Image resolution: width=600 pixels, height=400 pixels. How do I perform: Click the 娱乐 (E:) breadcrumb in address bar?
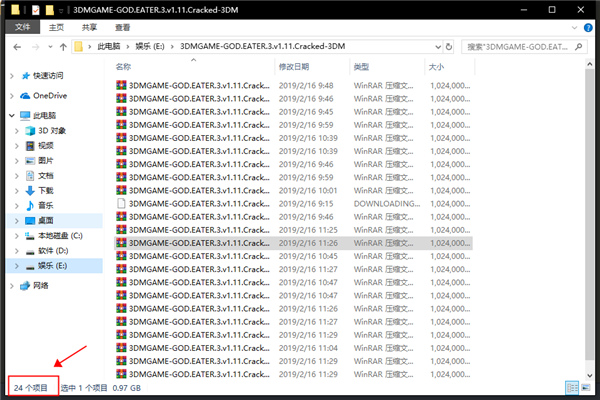(x=150, y=46)
